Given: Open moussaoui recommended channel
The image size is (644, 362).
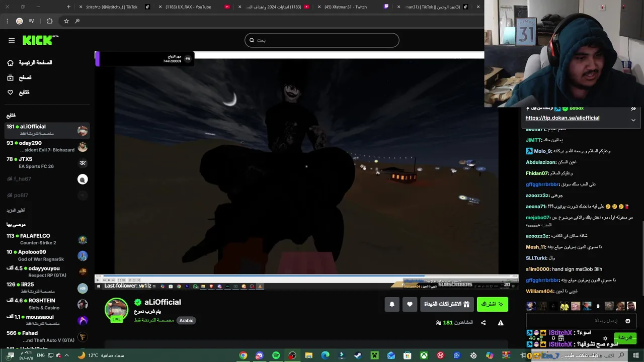Looking at the screenshot, I should point(47,320).
